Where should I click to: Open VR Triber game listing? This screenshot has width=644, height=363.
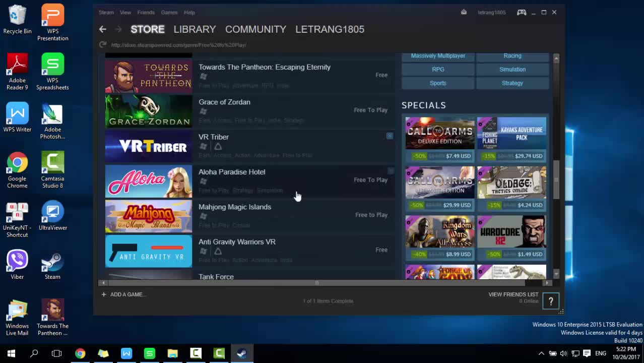coord(250,146)
